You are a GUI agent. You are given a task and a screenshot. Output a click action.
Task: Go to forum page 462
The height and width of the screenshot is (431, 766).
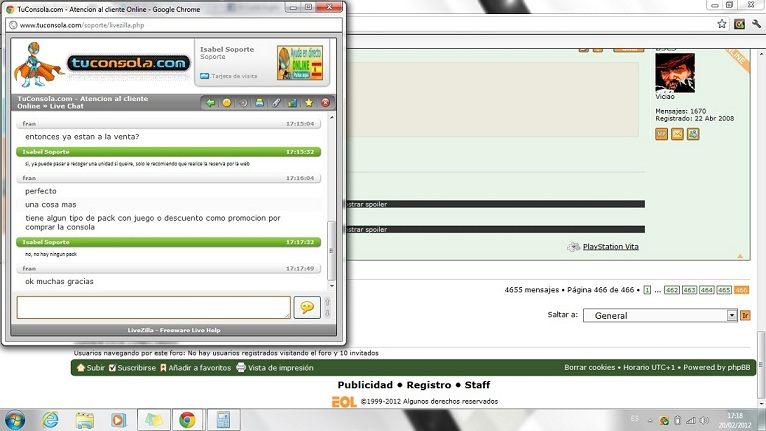(672, 290)
